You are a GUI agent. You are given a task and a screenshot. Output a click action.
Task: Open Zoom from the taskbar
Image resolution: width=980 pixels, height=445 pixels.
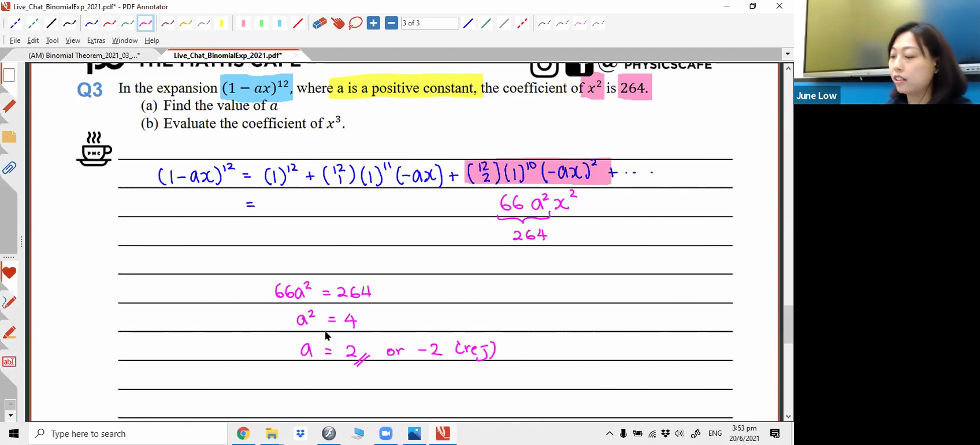(x=385, y=433)
